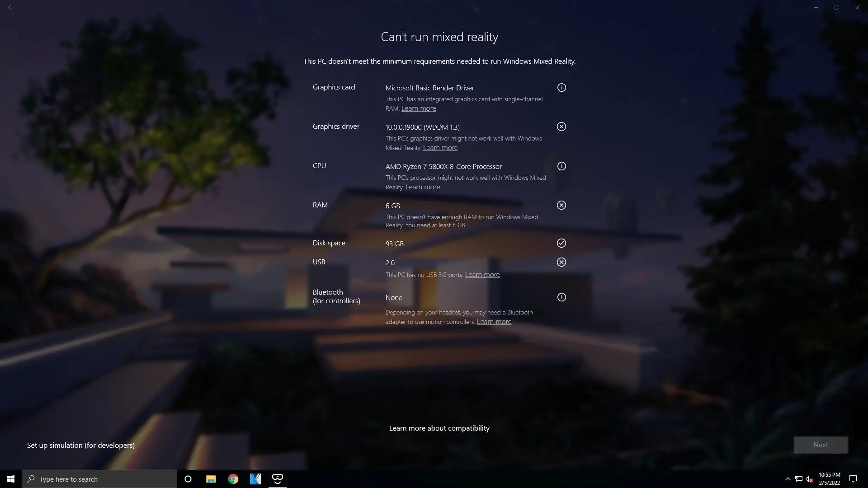The image size is (868, 488).
Task: Open Mixed Reality Portal taskbar icon
Action: point(278,479)
